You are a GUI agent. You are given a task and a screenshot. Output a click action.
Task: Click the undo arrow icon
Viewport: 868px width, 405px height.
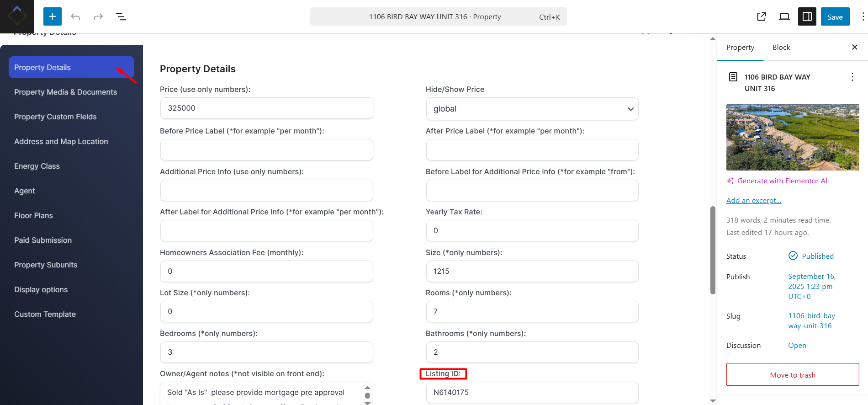75,17
